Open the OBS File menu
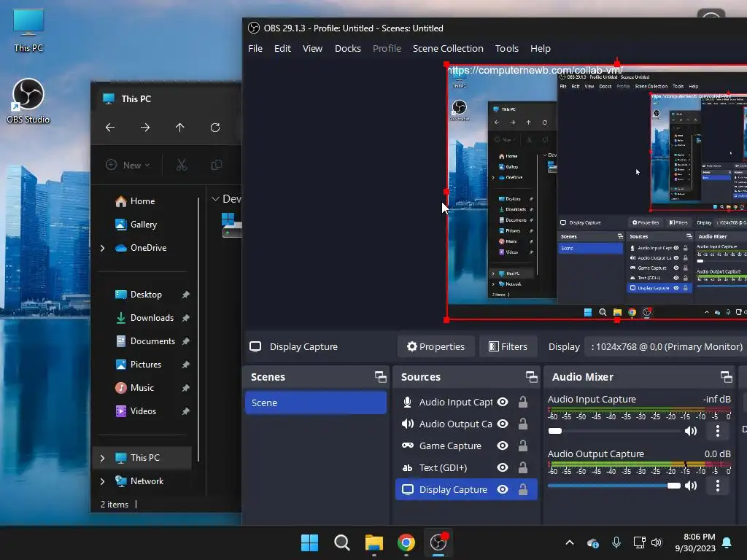Screen dimensions: 747x560 coord(255,49)
